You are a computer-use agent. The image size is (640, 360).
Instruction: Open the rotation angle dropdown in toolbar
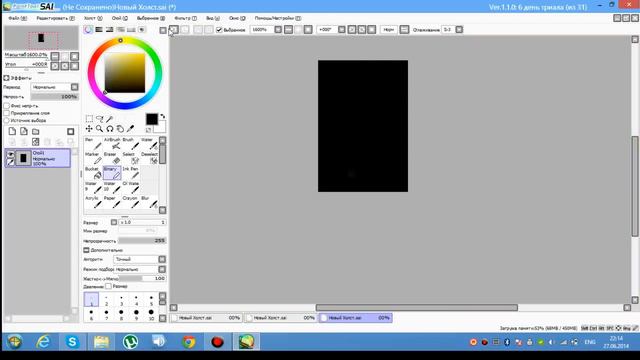342,29
